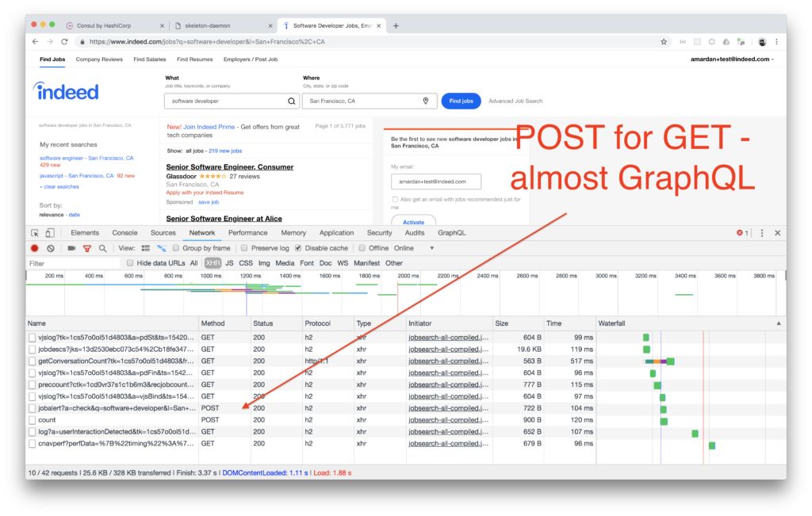Open Senior Software Engineer, Consumer job
The width and height of the screenshot is (812, 516).
click(x=229, y=166)
